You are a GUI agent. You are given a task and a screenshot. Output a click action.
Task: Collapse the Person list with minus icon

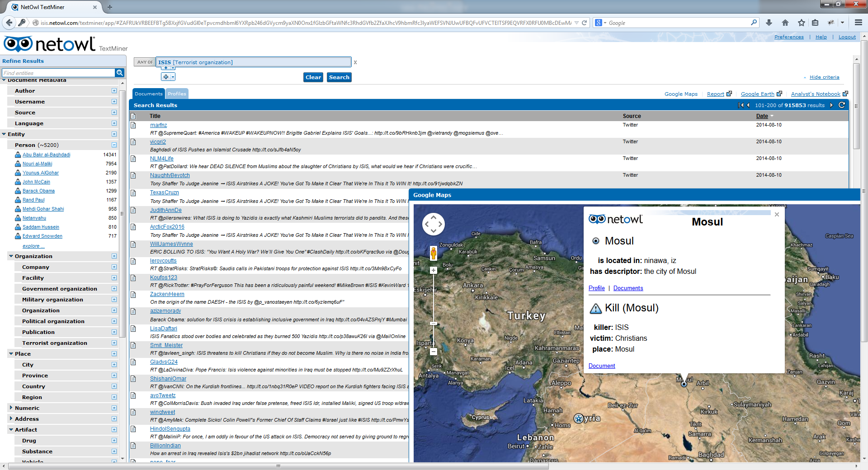point(114,145)
